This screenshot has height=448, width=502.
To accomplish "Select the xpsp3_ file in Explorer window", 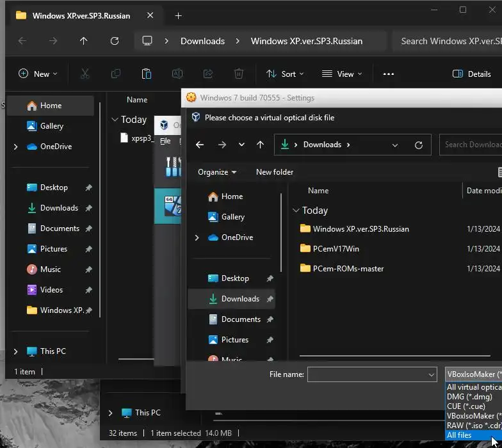I will coord(137,138).
